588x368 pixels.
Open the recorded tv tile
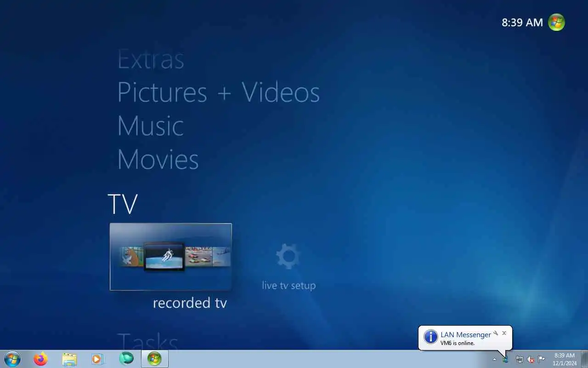pyautogui.click(x=171, y=257)
